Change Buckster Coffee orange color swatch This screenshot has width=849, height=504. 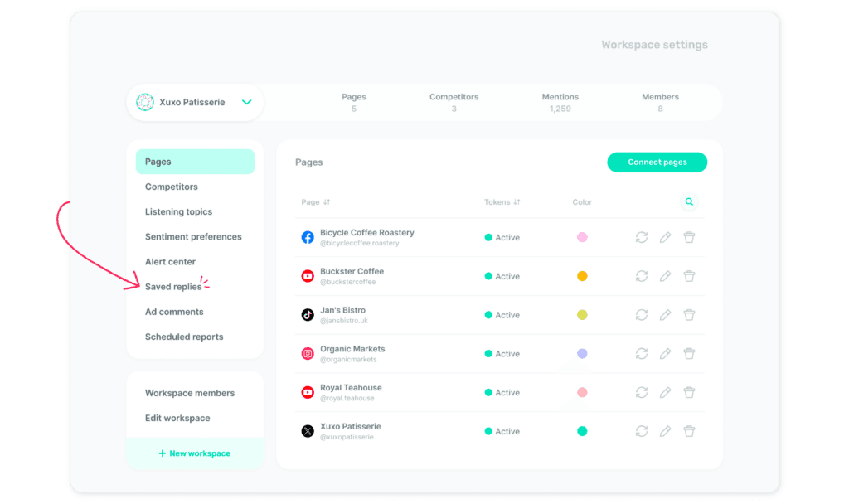(x=582, y=276)
